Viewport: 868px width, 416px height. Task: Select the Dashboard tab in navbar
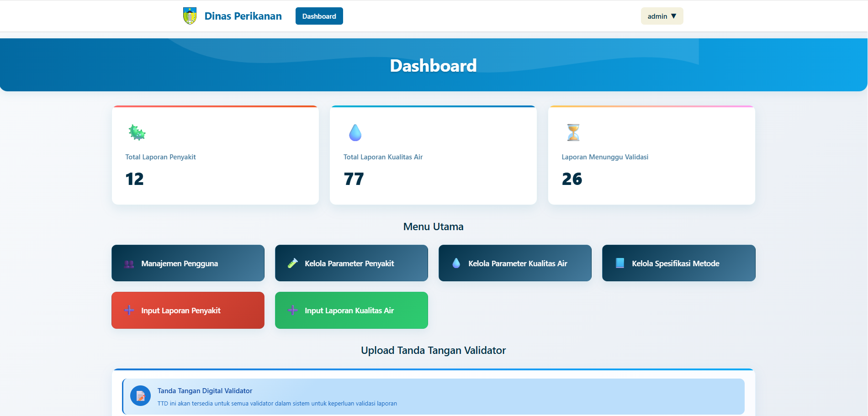tap(319, 16)
